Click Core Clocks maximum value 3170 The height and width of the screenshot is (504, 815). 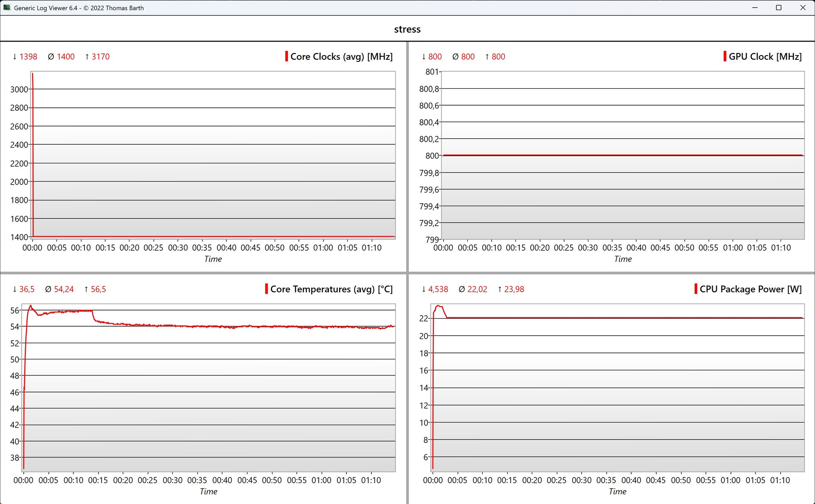[101, 56]
